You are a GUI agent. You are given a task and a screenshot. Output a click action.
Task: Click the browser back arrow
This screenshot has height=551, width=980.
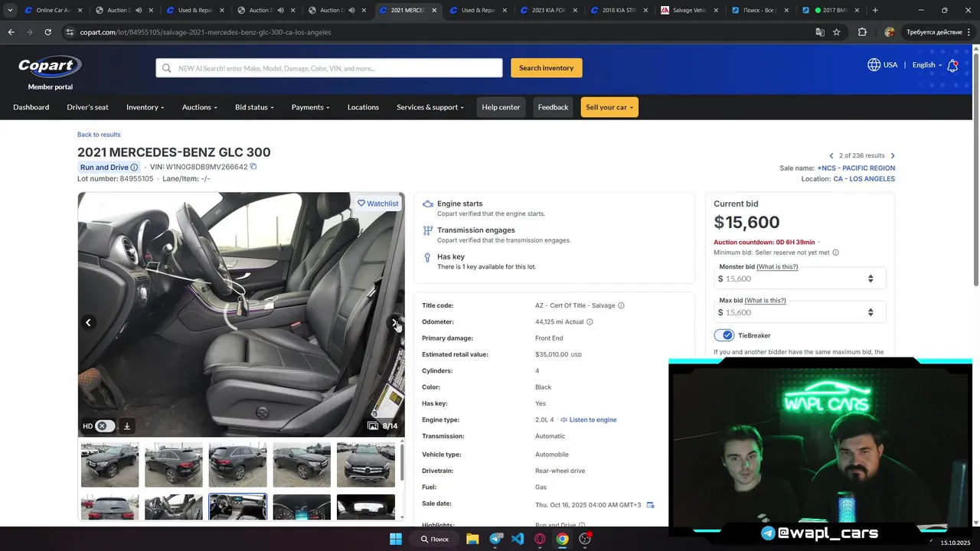(11, 32)
